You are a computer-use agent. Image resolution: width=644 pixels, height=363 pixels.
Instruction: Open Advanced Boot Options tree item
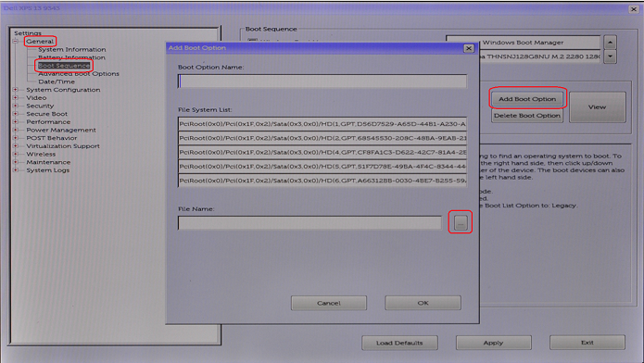tap(79, 73)
